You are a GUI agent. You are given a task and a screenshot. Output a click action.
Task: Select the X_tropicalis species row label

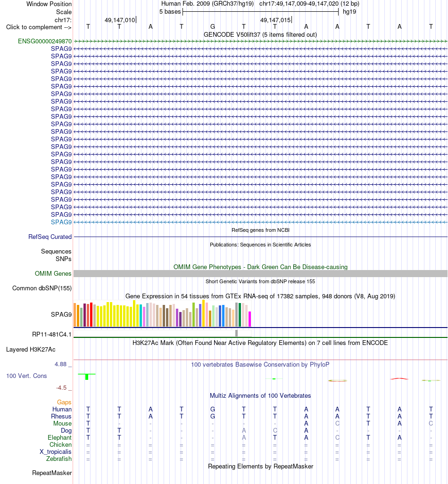pyautogui.click(x=56, y=452)
